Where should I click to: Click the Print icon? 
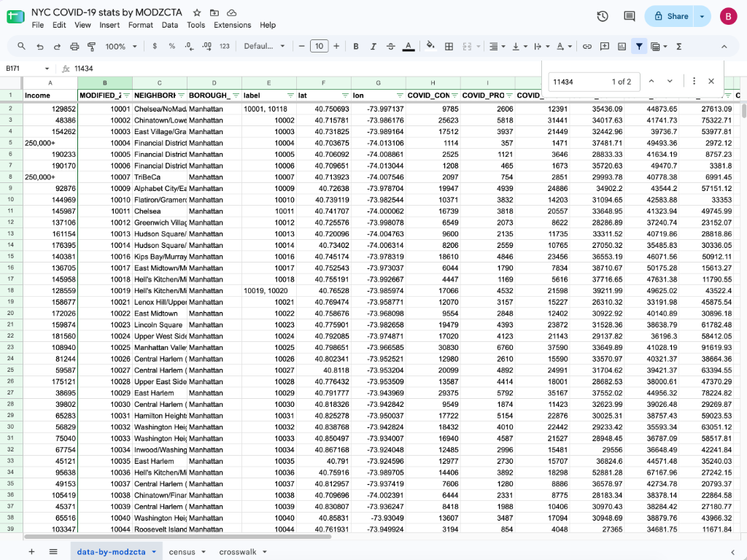click(x=74, y=46)
